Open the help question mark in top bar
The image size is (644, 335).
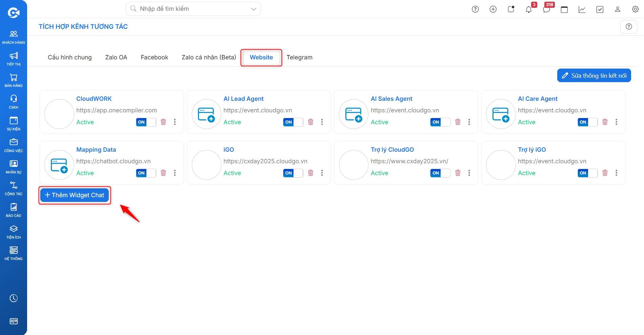pos(475,10)
